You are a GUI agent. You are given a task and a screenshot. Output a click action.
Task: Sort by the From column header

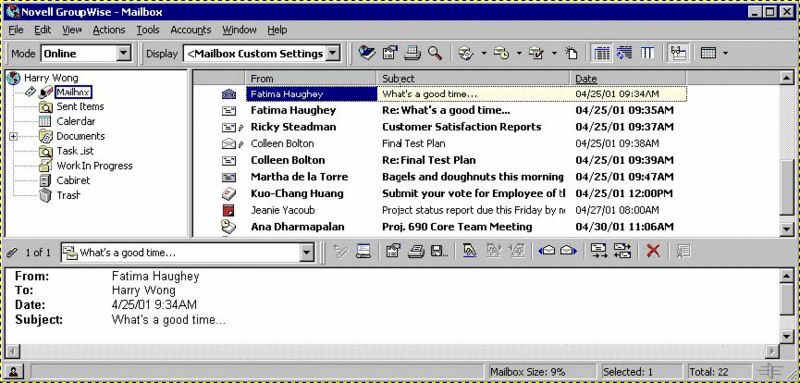tap(311, 79)
